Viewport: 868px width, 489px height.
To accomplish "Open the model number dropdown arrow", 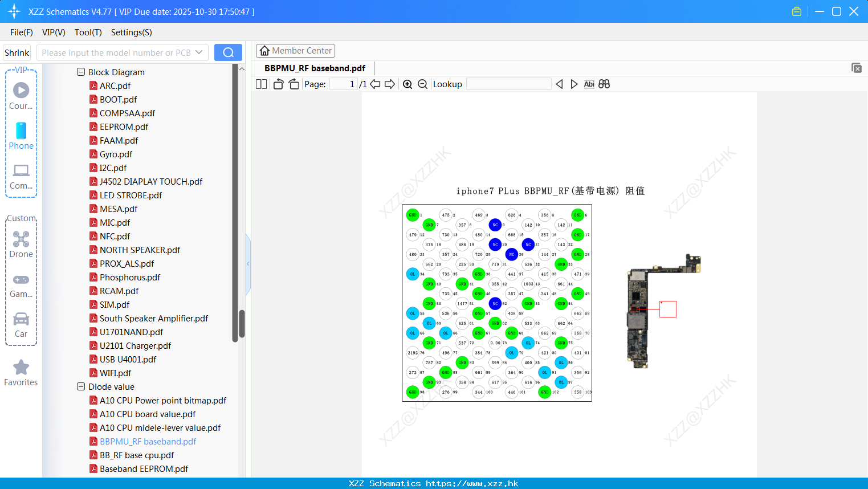I will 199,52.
